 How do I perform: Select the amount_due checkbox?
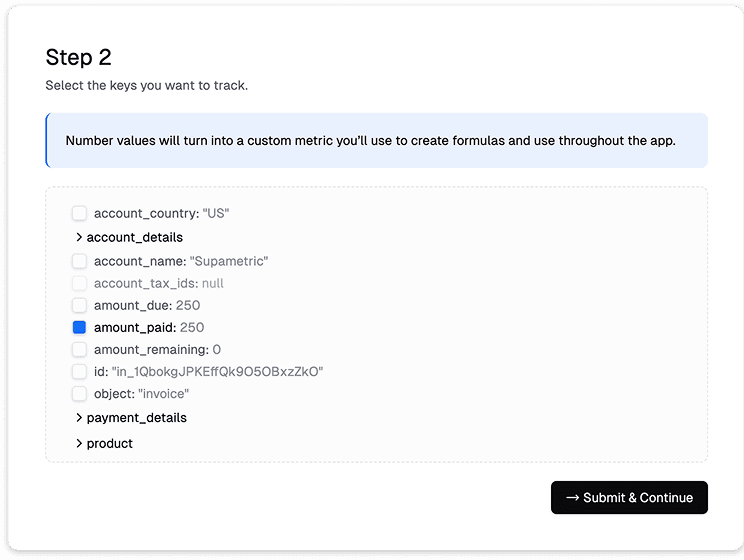pos(79,305)
